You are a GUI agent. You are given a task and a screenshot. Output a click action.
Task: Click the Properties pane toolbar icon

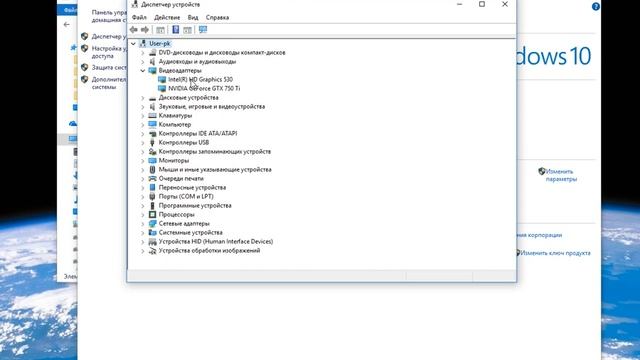click(x=187, y=30)
